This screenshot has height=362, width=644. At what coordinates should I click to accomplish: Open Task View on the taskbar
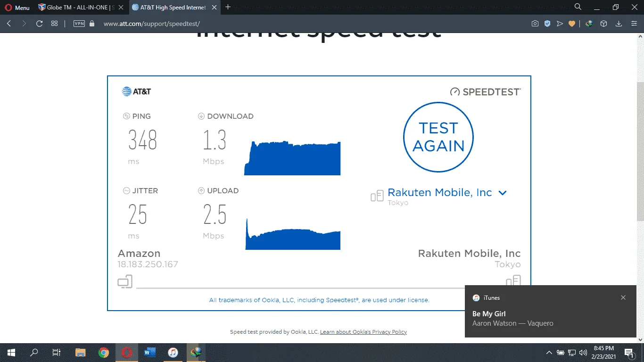coord(57,353)
